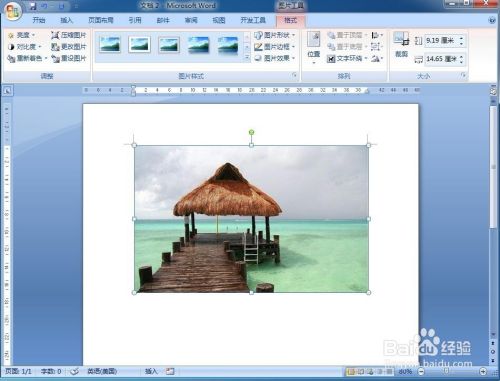Click the width field showing 14.65 厘米

coord(441,59)
